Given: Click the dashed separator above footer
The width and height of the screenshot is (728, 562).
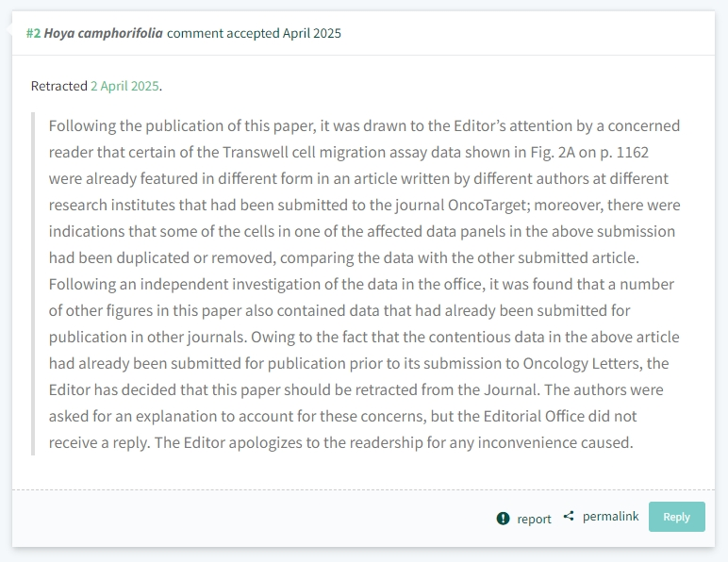Looking at the screenshot, I should point(364,489).
